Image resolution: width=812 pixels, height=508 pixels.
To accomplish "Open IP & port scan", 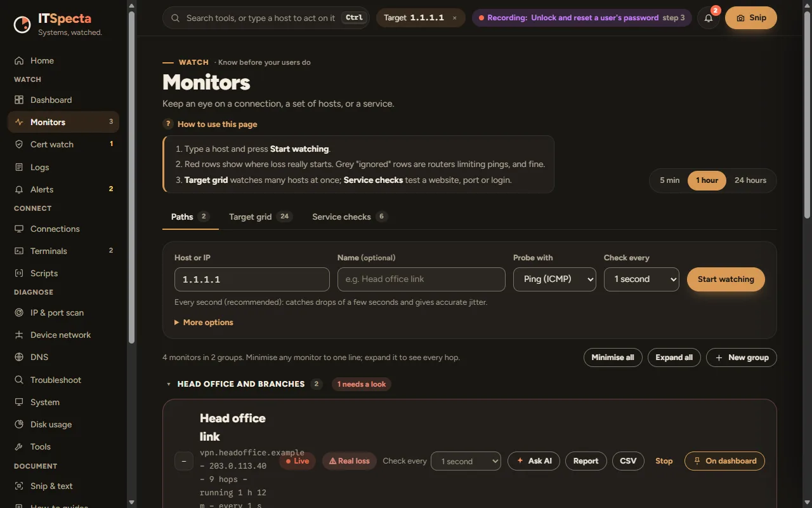I will tap(63, 312).
